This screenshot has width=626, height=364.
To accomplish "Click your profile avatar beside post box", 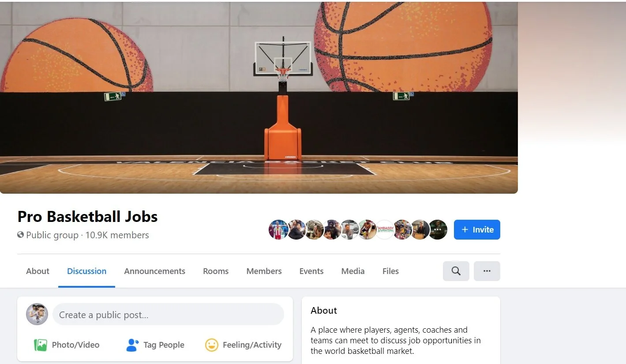I will [x=37, y=314].
